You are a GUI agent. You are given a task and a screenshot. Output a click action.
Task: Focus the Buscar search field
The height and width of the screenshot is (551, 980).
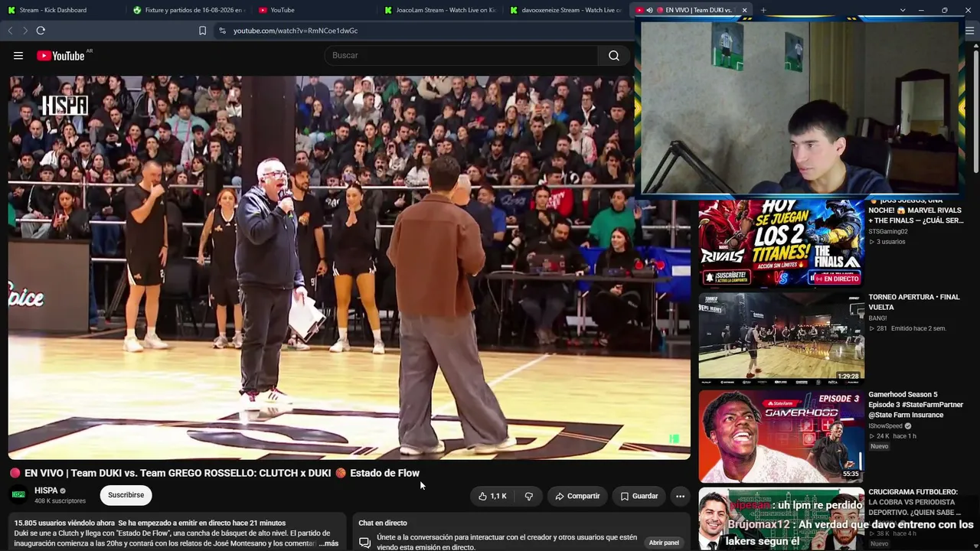pyautogui.click(x=462, y=55)
